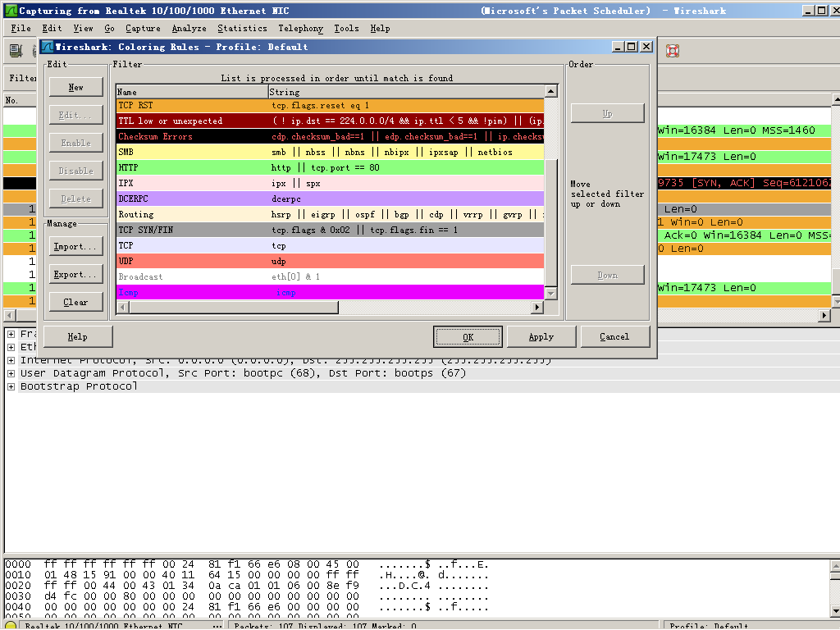The height and width of the screenshot is (630, 840).
Task: Click rule list horizontal scroll-right arrow
Action: pyautogui.click(x=537, y=307)
